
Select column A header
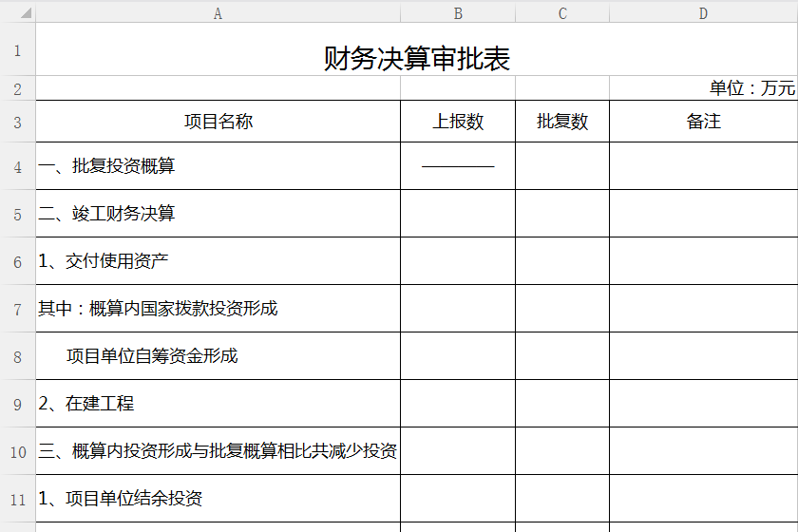(218, 13)
